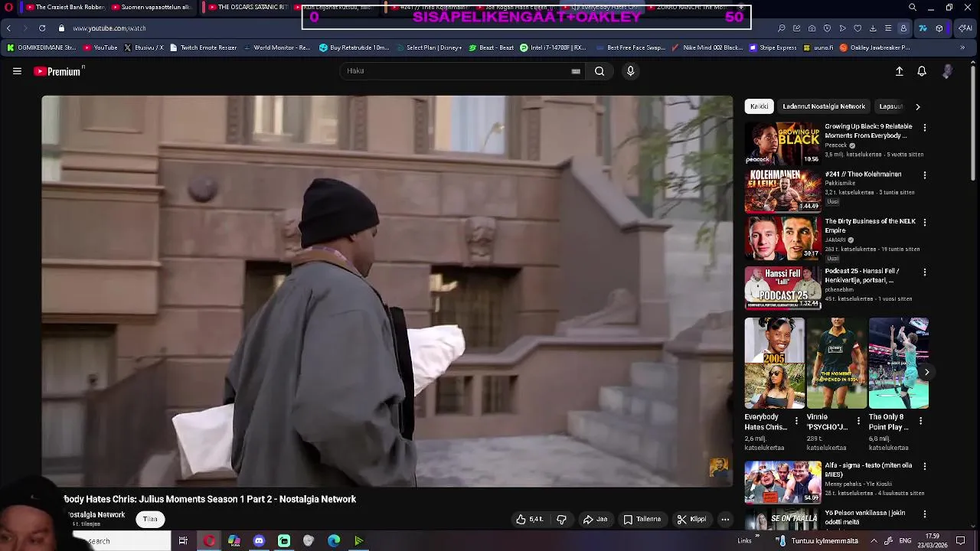Open Everybody Hates Chris Shorts thumbnail
980x551 pixels.
coord(775,364)
